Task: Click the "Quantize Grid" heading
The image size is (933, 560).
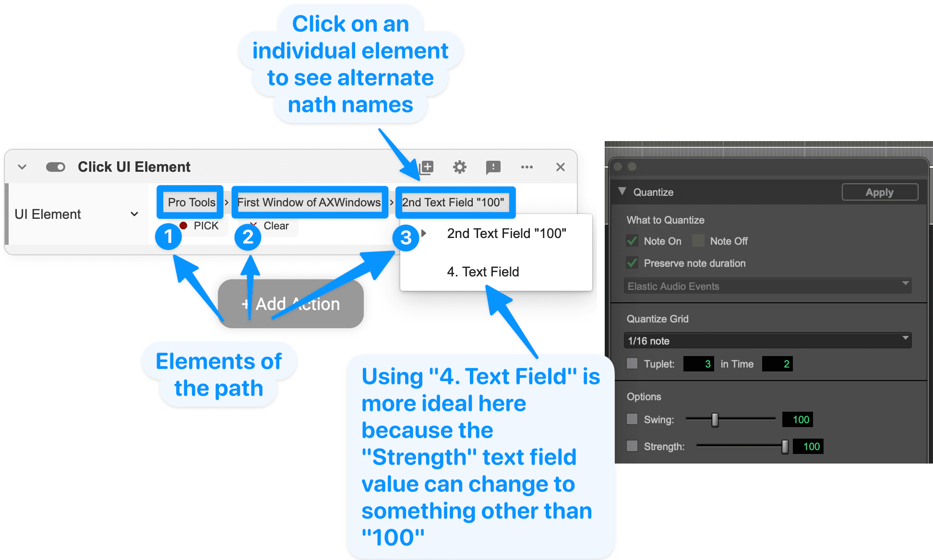Action: tap(658, 319)
